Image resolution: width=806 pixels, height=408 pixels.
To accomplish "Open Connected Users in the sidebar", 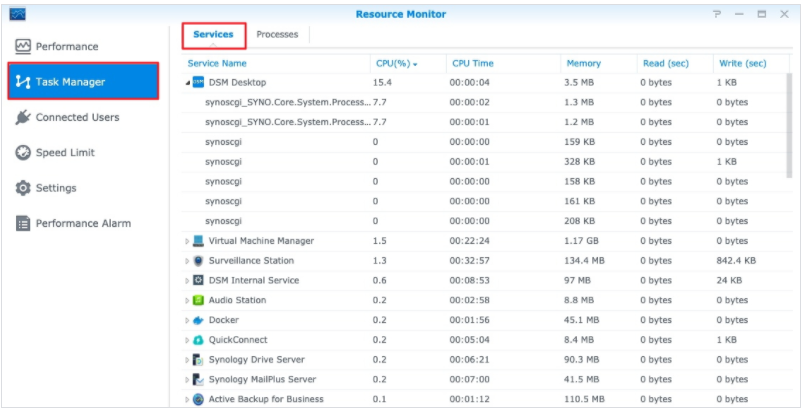I will [77, 118].
